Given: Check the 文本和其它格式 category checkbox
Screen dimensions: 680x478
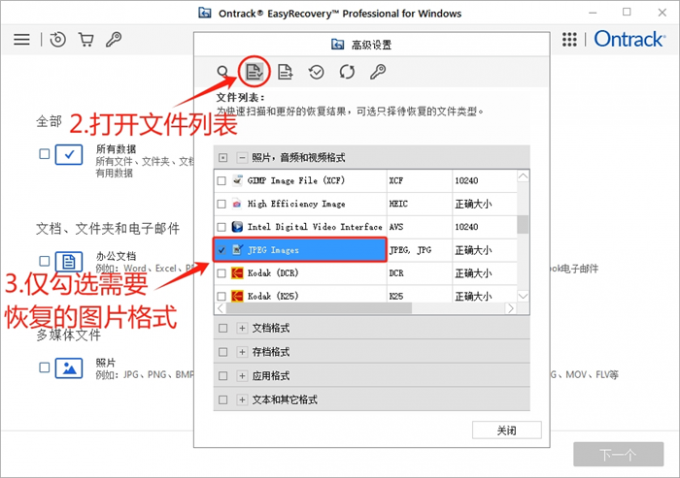Looking at the screenshot, I should [x=223, y=399].
